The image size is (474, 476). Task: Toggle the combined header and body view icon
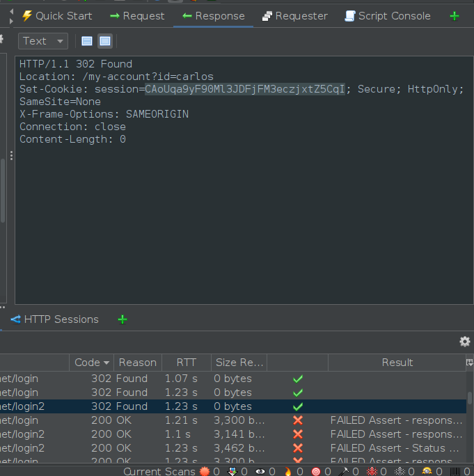(104, 41)
